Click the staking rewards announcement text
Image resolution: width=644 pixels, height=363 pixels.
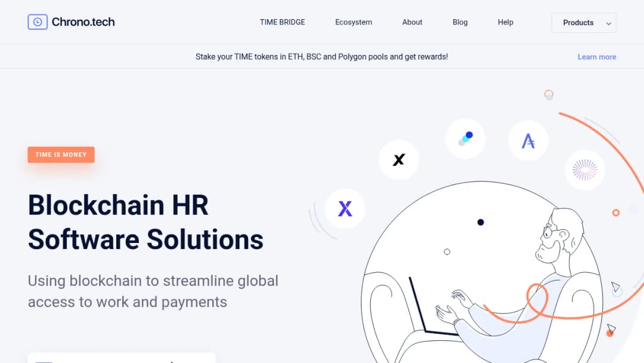[321, 57]
